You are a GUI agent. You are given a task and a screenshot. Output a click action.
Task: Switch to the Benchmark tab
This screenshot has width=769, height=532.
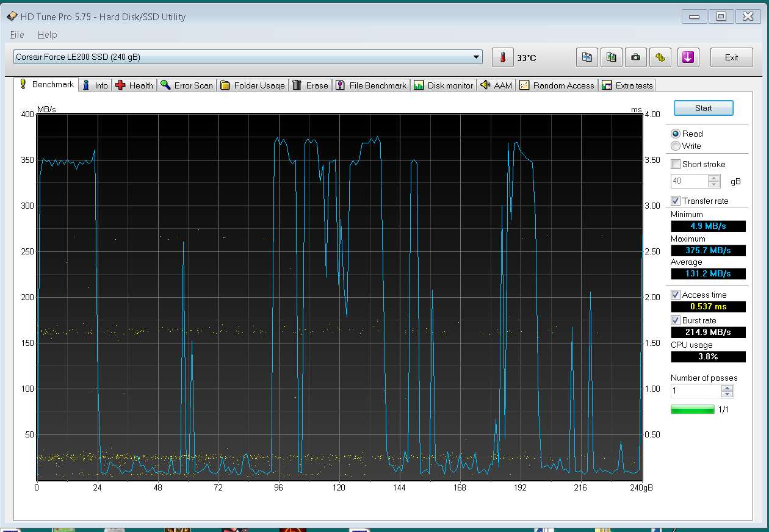tap(47, 84)
